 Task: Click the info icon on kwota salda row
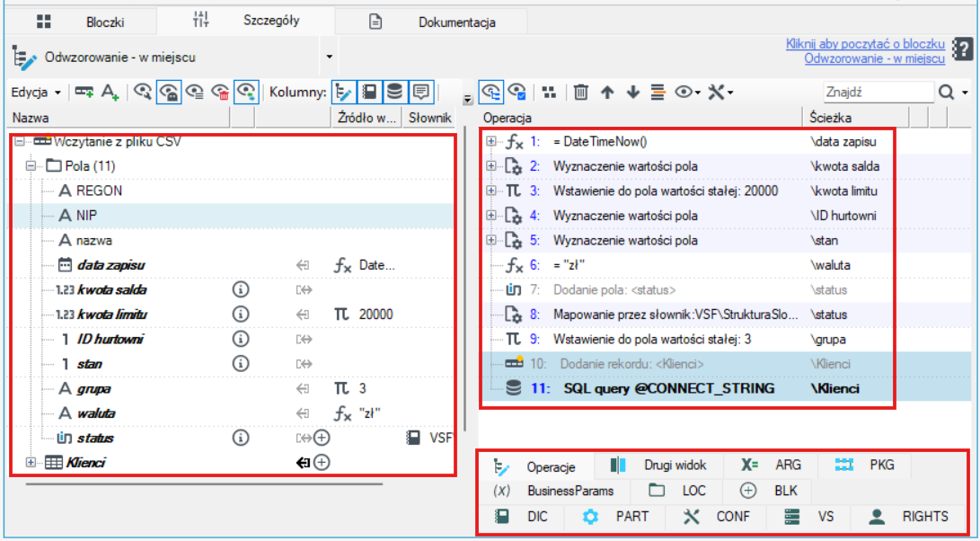tap(241, 289)
